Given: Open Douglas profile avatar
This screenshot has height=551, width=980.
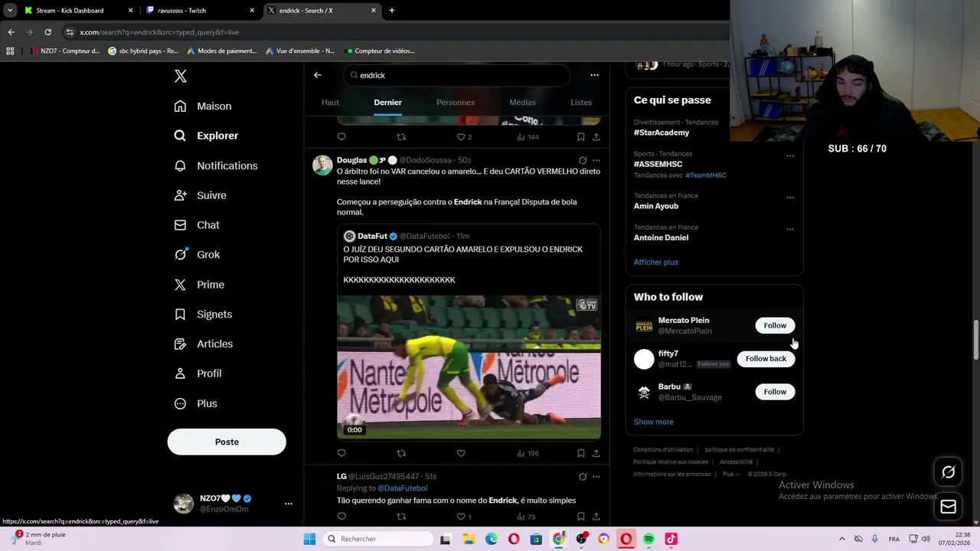Looking at the screenshot, I should tap(322, 165).
